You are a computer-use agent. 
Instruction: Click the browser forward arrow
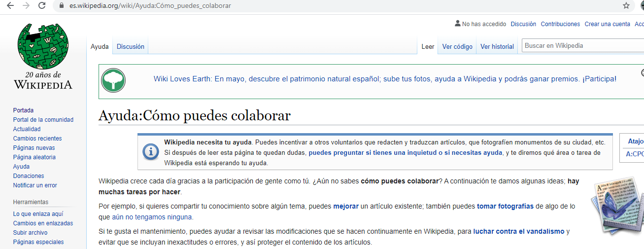coord(26,6)
